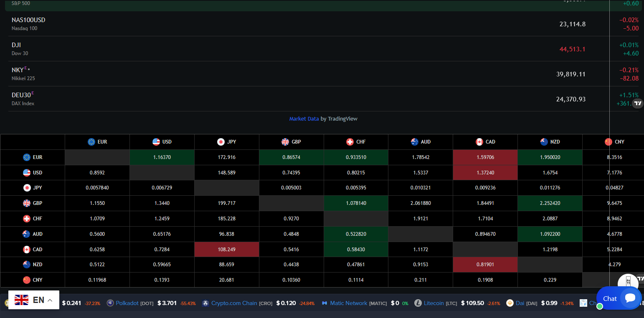Click the USD flag icon in row header
Screen dimensions: 644x318
point(27,173)
